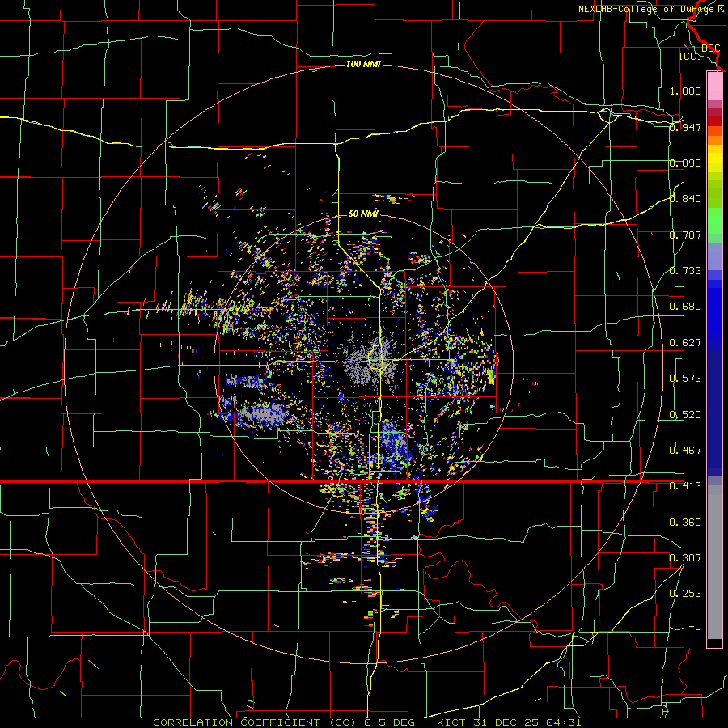This screenshot has width=728, height=728.
Task: Click the 0.947 scale value
Action: [x=685, y=127]
